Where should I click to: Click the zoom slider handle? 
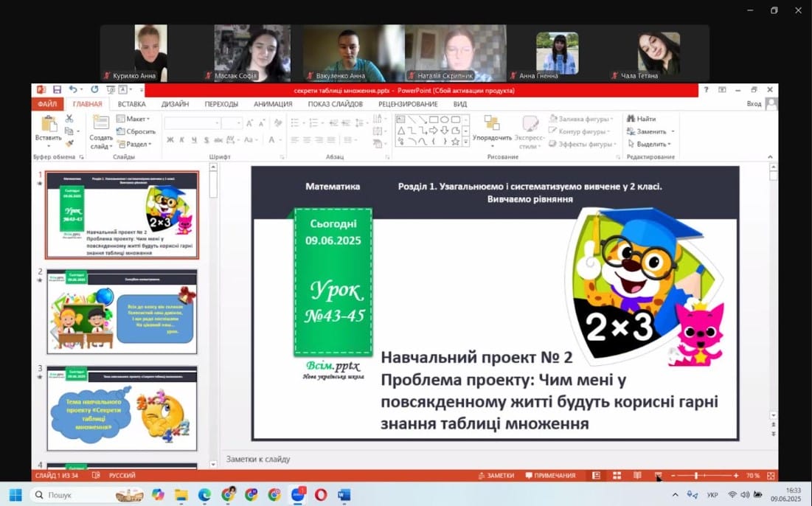(x=696, y=476)
